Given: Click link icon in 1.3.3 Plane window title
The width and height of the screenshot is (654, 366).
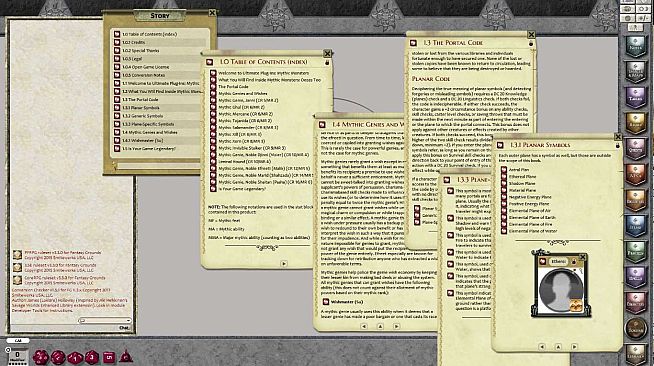Looking at the screenshot, I should coord(447,180).
